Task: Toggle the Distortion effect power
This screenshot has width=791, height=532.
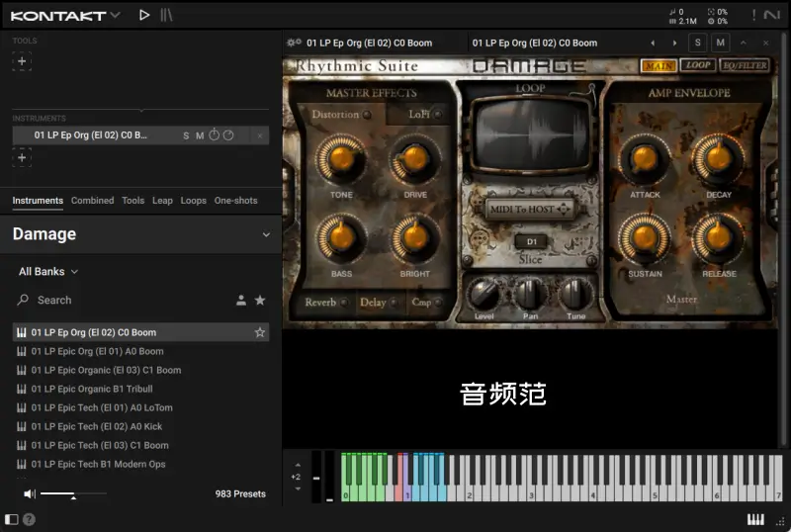Action: [367, 115]
